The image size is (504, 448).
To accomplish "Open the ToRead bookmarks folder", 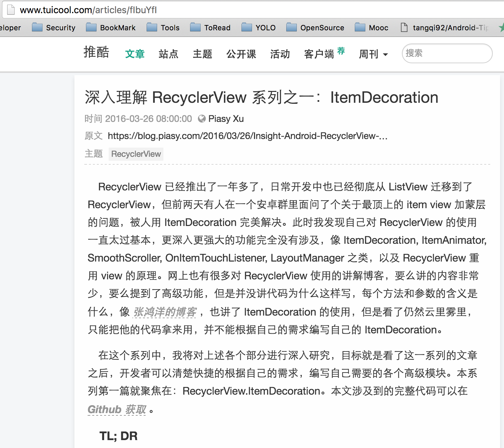I will click(210, 28).
